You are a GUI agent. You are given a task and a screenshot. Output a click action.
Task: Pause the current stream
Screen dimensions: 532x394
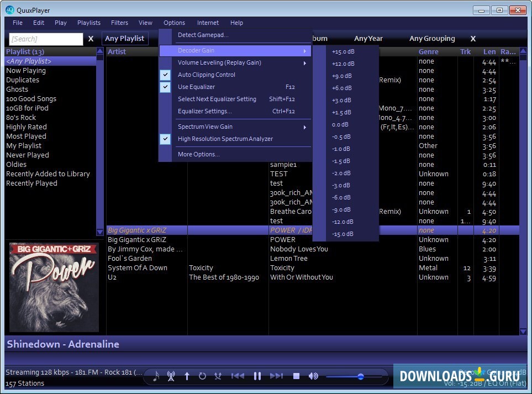(x=257, y=376)
